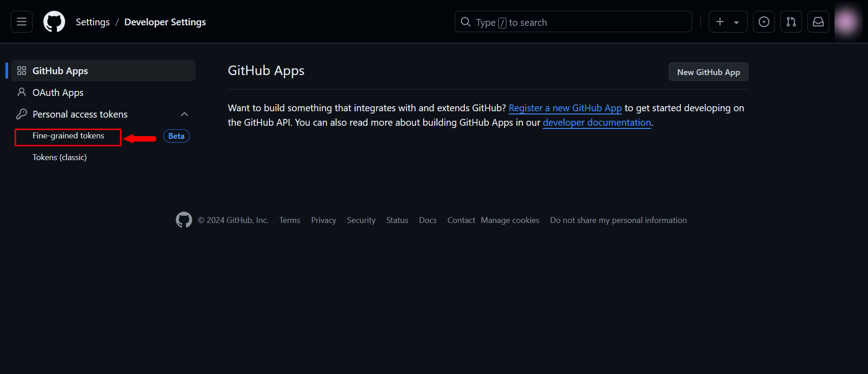Open Tokens (classic)
This screenshot has height=374, width=868.
60,157
